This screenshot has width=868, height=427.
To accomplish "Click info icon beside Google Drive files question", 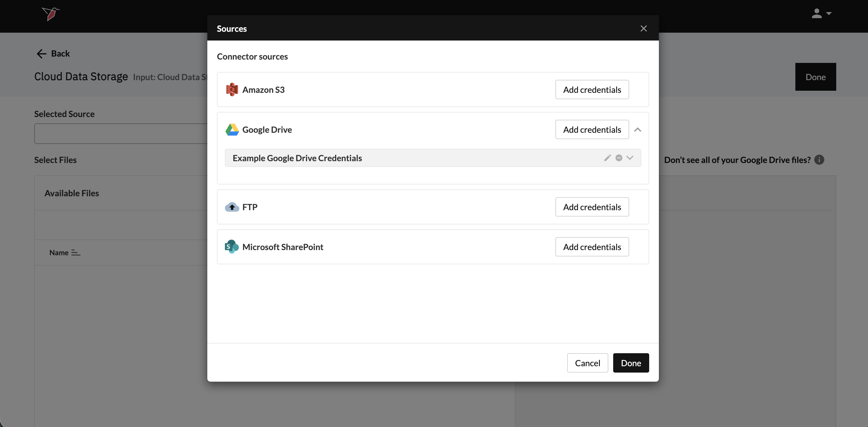I will point(819,160).
